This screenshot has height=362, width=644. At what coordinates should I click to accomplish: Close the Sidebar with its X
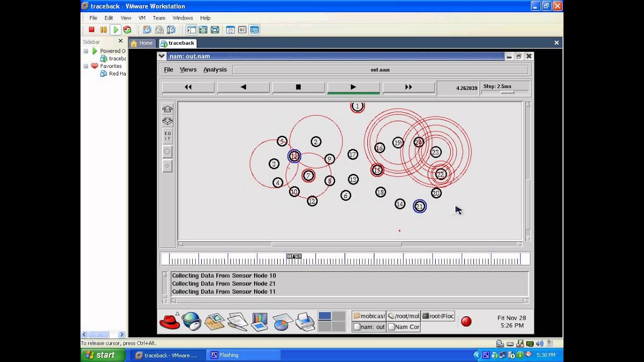[120, 41]
